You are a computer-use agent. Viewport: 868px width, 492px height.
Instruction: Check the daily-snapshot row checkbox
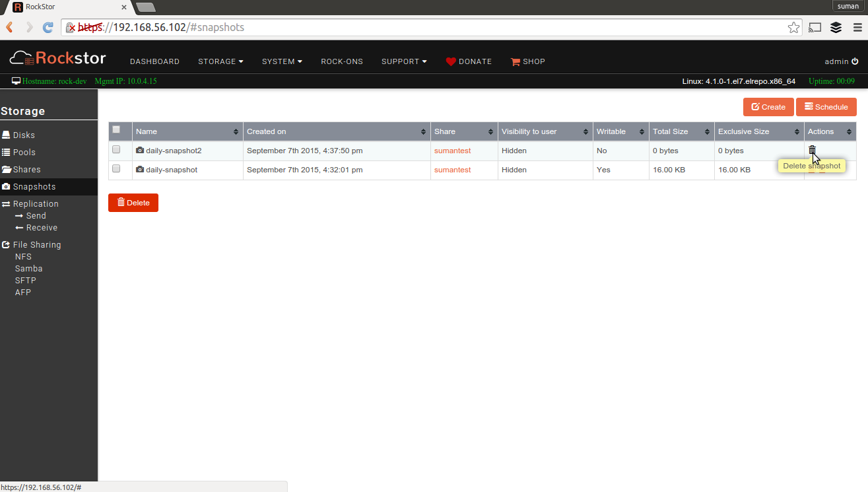coord(116,168)
